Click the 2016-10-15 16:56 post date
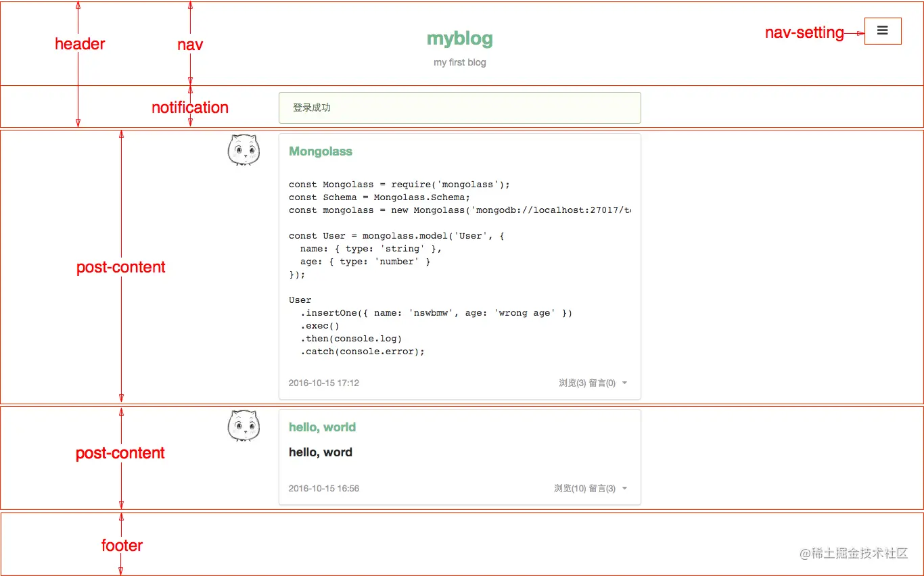Viewport: 924px width, 576px height. (x=324, y=489)
